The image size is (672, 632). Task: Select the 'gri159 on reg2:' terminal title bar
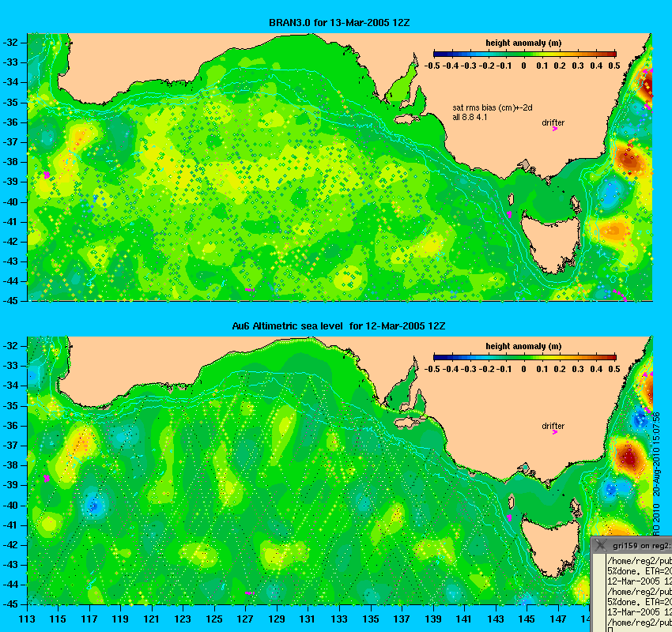pos(632,545)
